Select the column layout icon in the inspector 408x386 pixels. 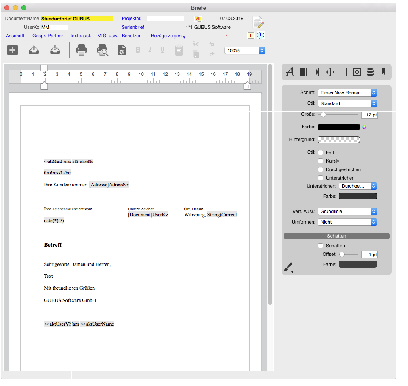(304, 72)
